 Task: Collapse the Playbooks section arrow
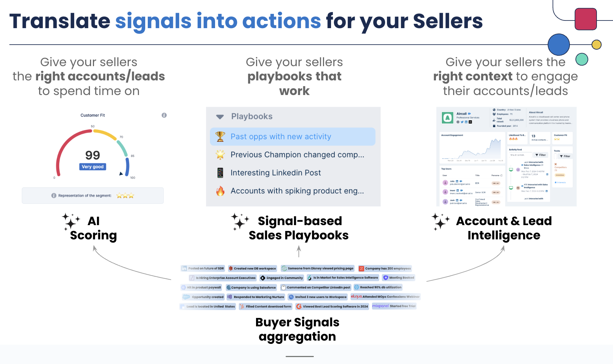[x=220, y=117]
